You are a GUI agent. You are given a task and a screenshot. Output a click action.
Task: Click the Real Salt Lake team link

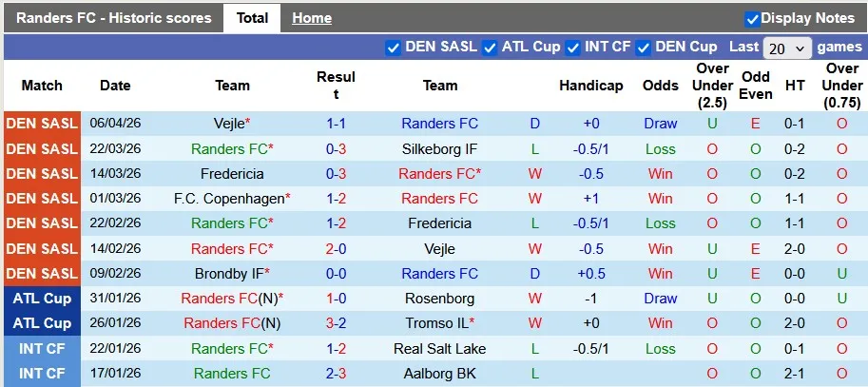(x=439, y=349)
